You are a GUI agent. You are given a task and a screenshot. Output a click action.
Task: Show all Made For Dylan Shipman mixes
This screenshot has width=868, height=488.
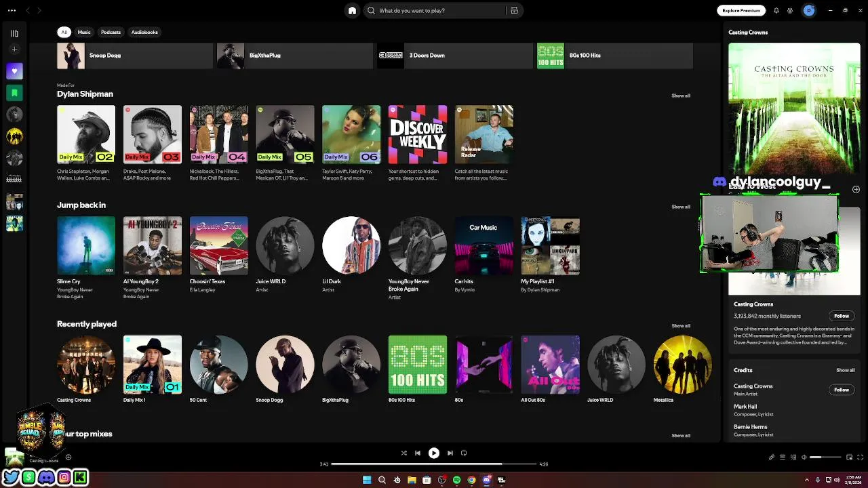(681, 96)
